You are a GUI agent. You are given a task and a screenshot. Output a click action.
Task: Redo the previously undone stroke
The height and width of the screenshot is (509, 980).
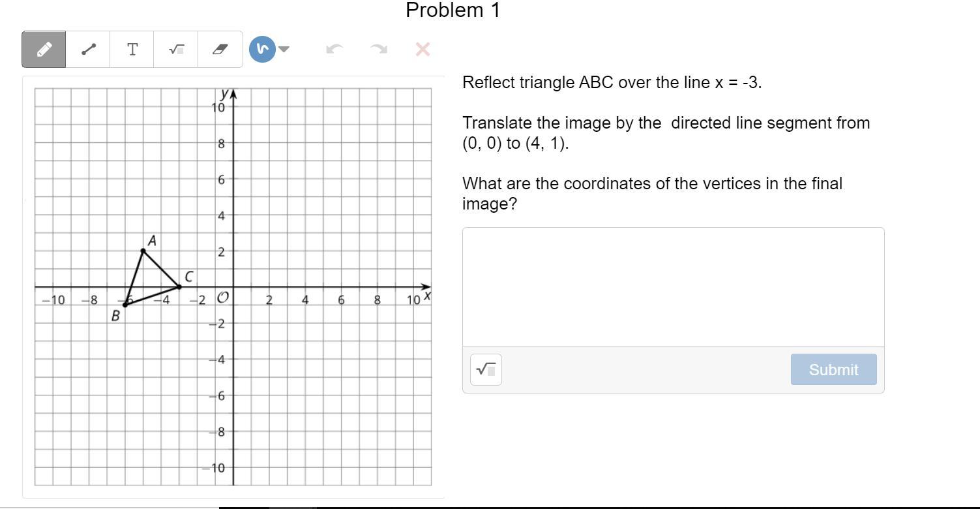click(379, 49)
